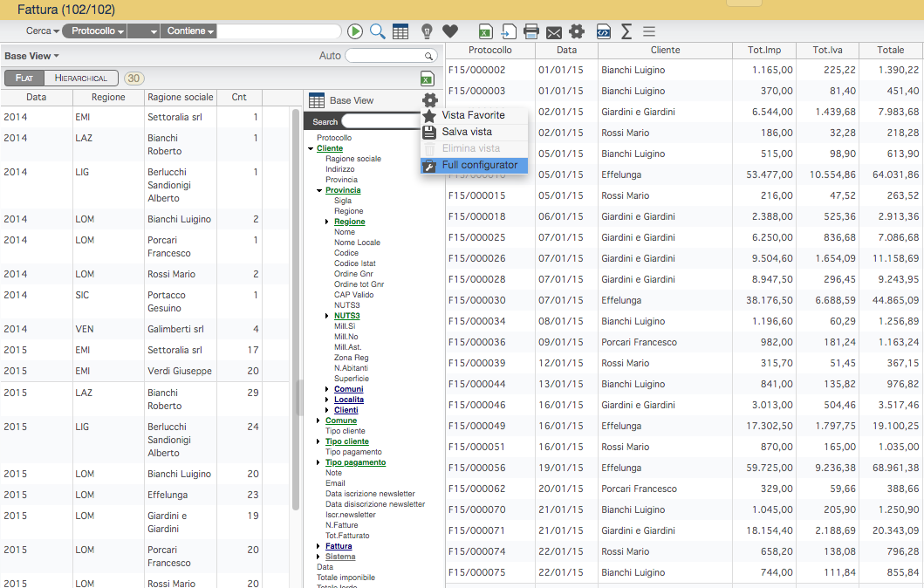Click the blue magnifier icon in the toolbar
The width and height of the screenshot is (924, 588).
[378, 31]
